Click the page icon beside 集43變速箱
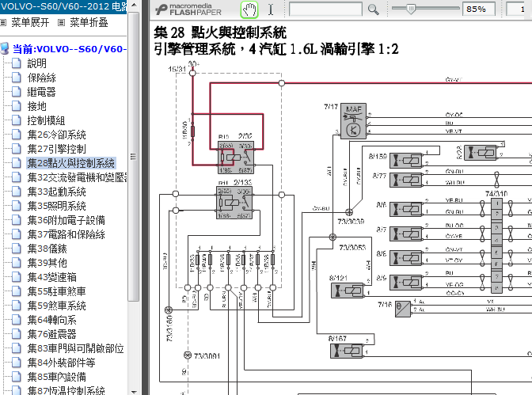 [17, 277]
